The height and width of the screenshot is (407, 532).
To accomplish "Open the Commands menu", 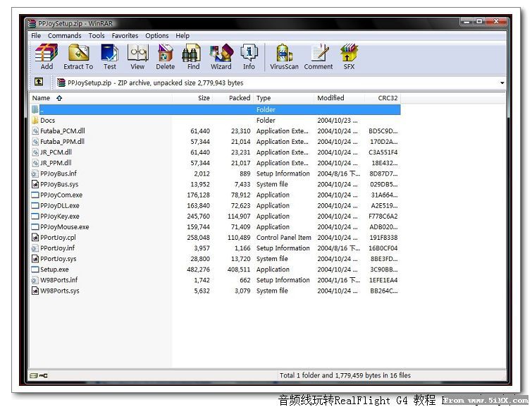I will [x=64, y=36].
